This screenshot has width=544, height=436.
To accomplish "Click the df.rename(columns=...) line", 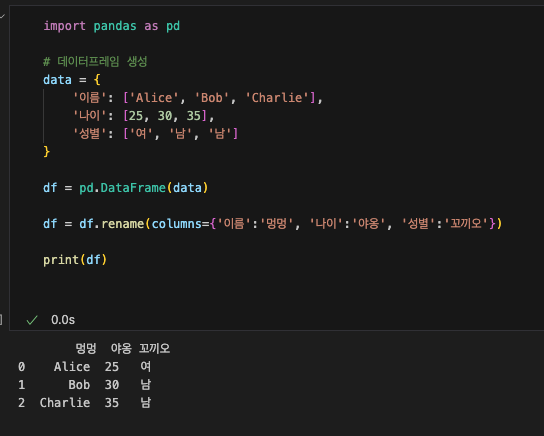I will (x=273, y=224).
